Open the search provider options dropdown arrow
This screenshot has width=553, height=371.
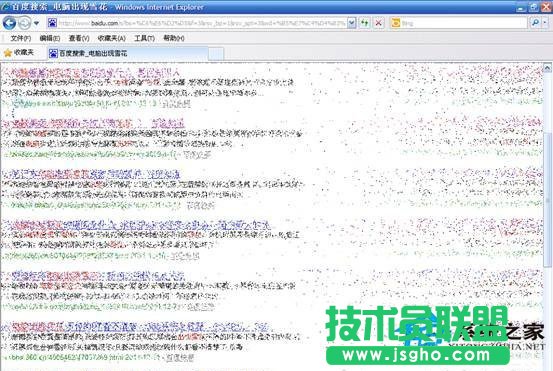(546, 23)
